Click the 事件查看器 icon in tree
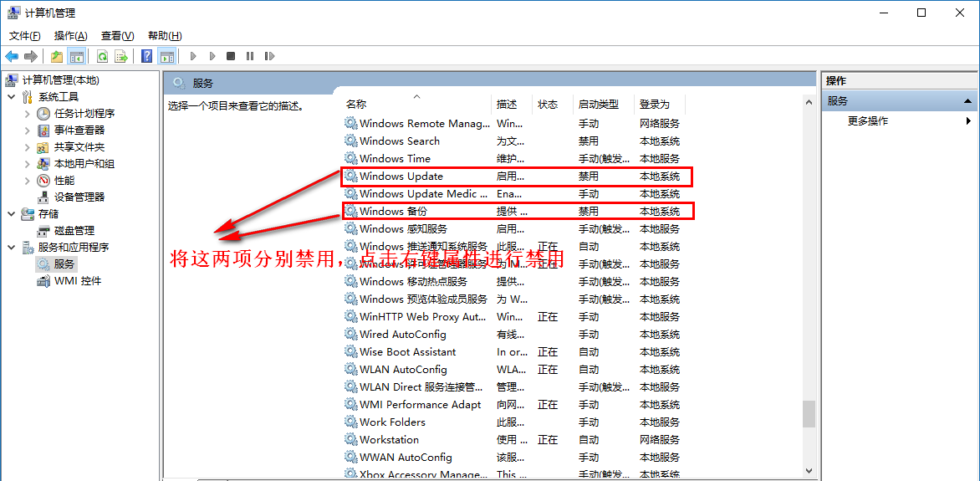 [x=43, y=130]
